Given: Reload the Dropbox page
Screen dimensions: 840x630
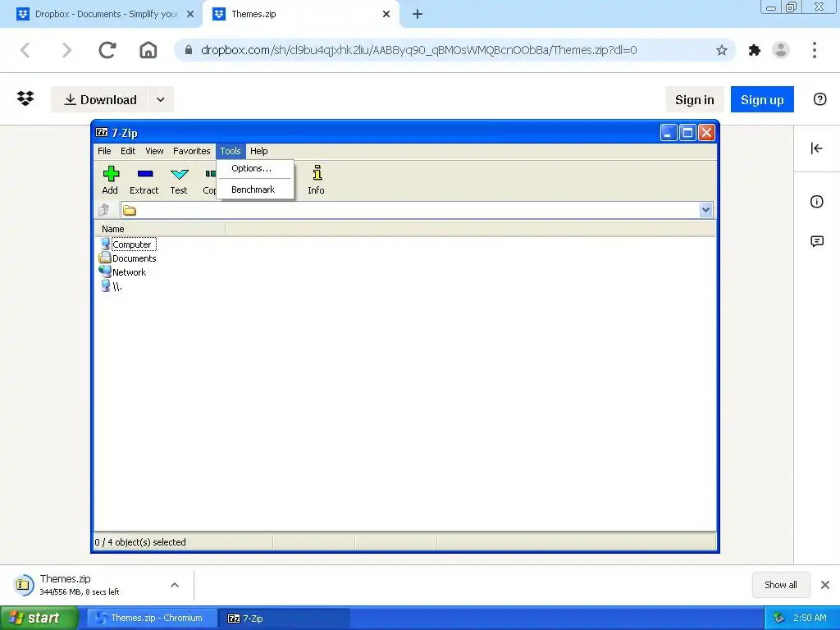Looking at the screenshot, I should [107, 50].
